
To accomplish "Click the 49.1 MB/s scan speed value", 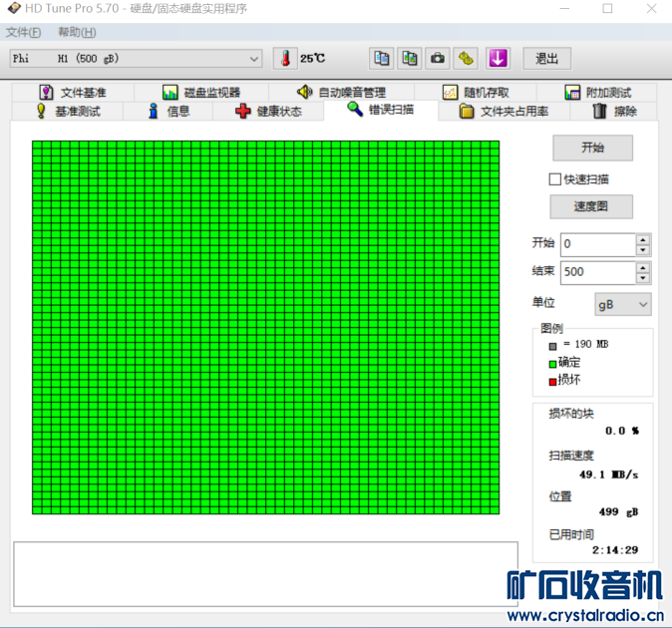I will (x=608, y=474).
